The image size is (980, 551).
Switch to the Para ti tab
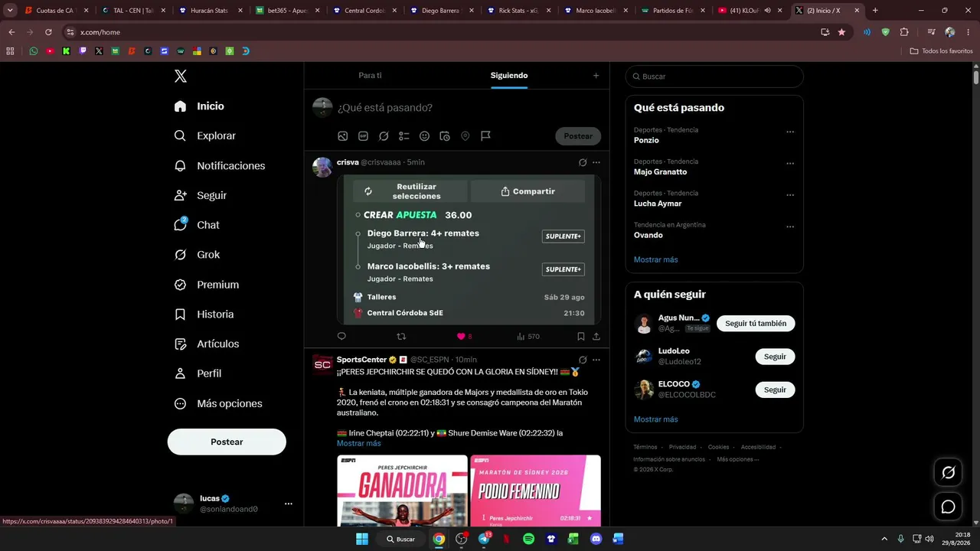pos(370,76)
